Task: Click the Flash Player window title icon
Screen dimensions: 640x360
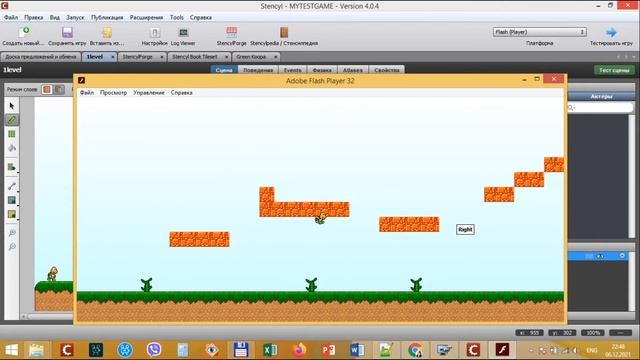Action: click(x=82, y=80)
